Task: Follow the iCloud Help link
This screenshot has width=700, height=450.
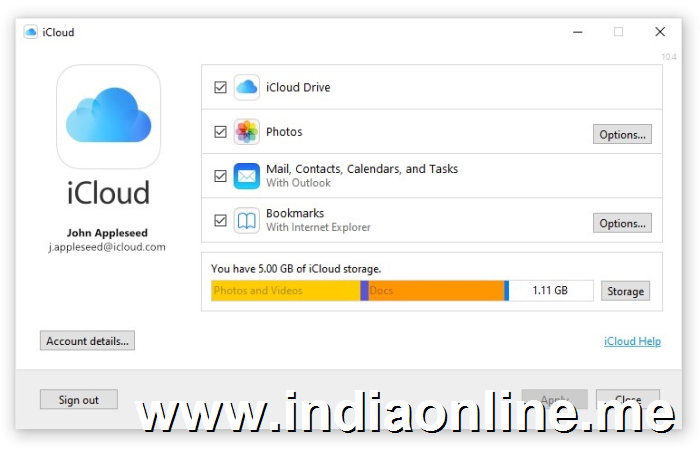Action: 632,341
